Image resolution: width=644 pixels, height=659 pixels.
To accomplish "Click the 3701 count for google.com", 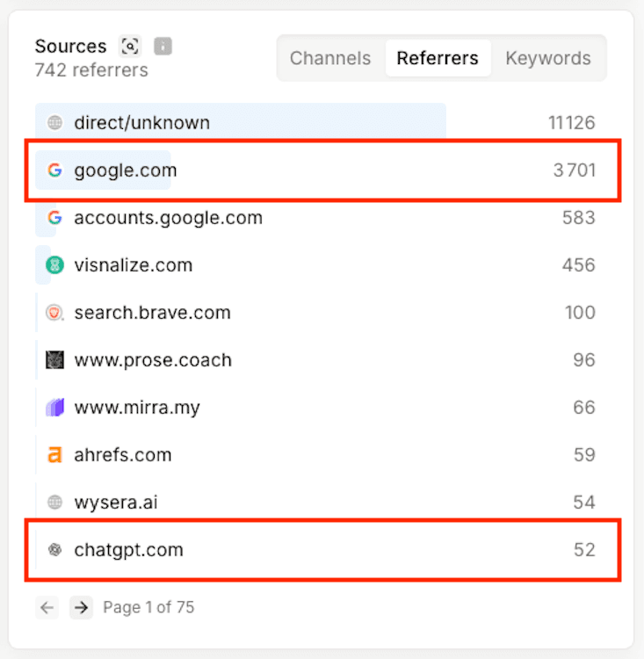I will click(x=575, y=170).
